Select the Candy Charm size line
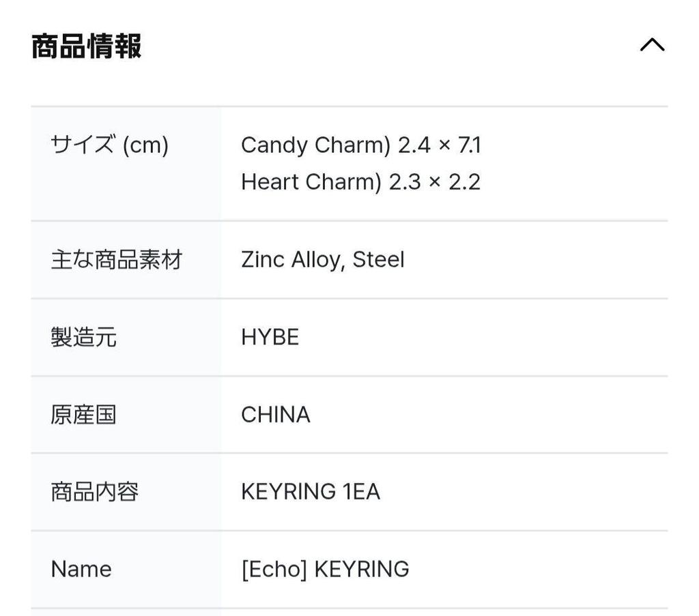This screenshot has width=699, height=616. (361, 145)
